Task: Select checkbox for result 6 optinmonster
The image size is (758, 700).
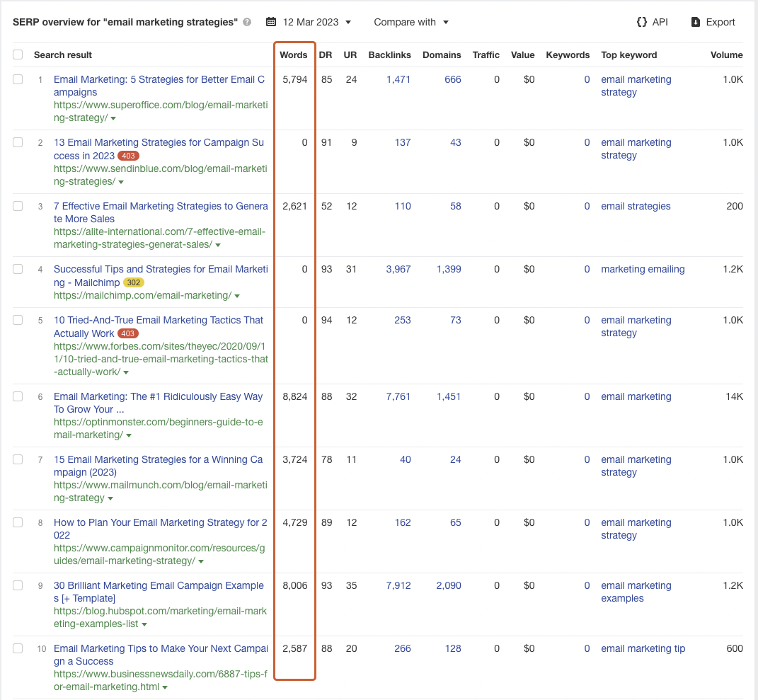Action: click(x=18, y=396)
